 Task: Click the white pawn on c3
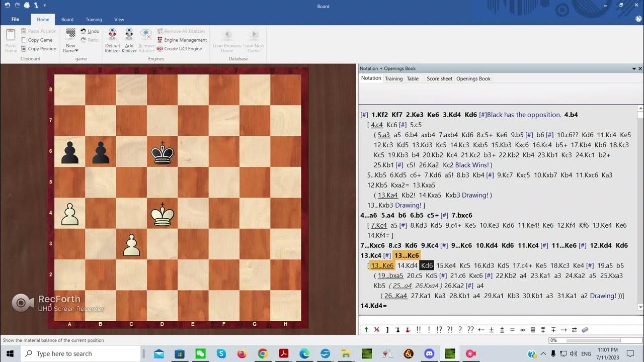click(131, 245)
